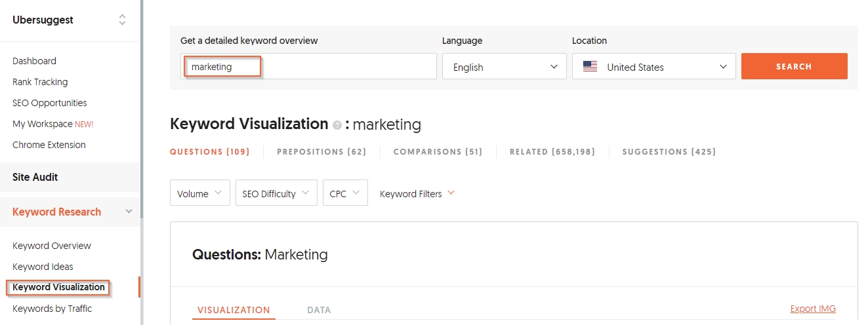868x325 pixels.
Task: Click the help icon beside Keyword Visualization
Action: pyautogui.click(x=337, y=125)
